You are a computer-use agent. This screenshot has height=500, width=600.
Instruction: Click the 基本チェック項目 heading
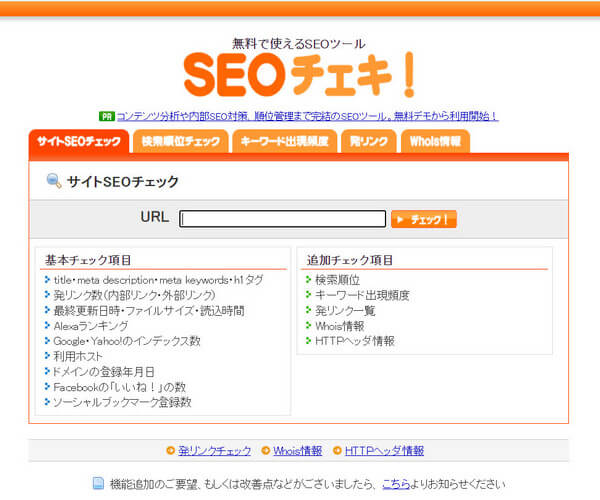click(x=88, y=260)
